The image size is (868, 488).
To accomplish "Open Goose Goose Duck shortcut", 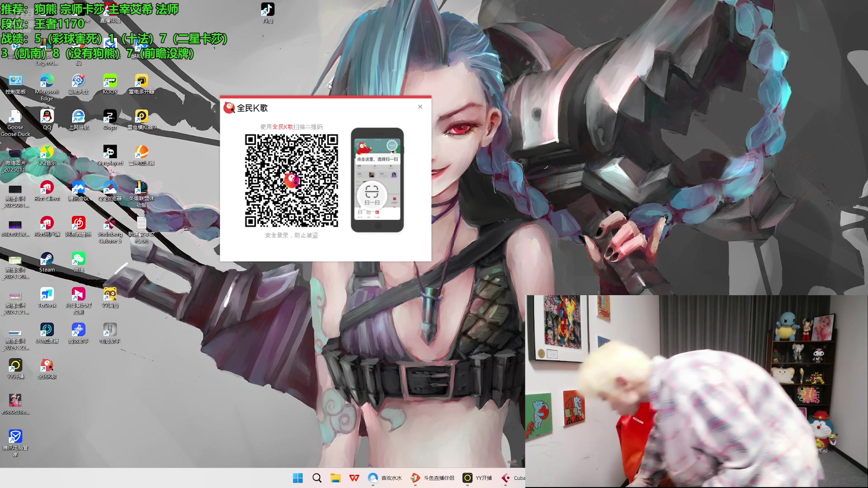I will point(15,123).
